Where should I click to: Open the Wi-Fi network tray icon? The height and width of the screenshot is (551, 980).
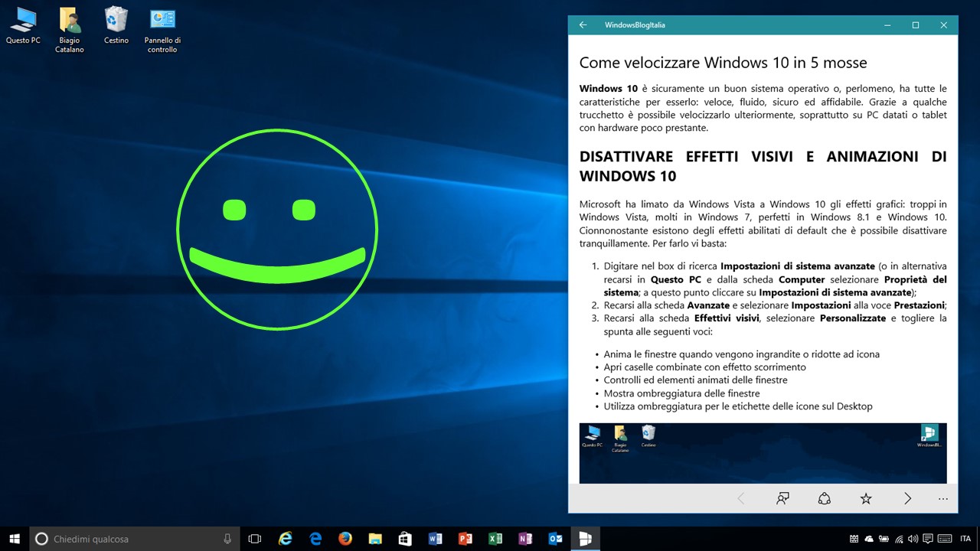tap(899, 540)
